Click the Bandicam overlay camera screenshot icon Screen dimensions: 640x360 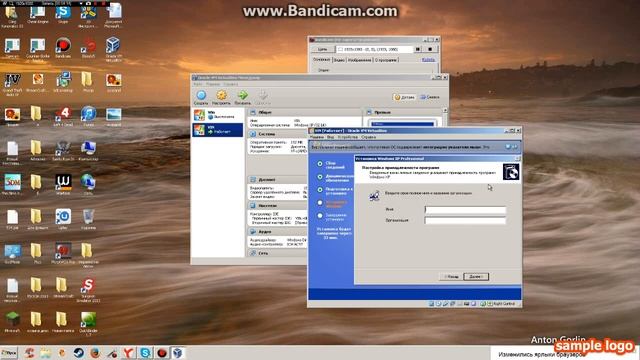coord(89,3)
